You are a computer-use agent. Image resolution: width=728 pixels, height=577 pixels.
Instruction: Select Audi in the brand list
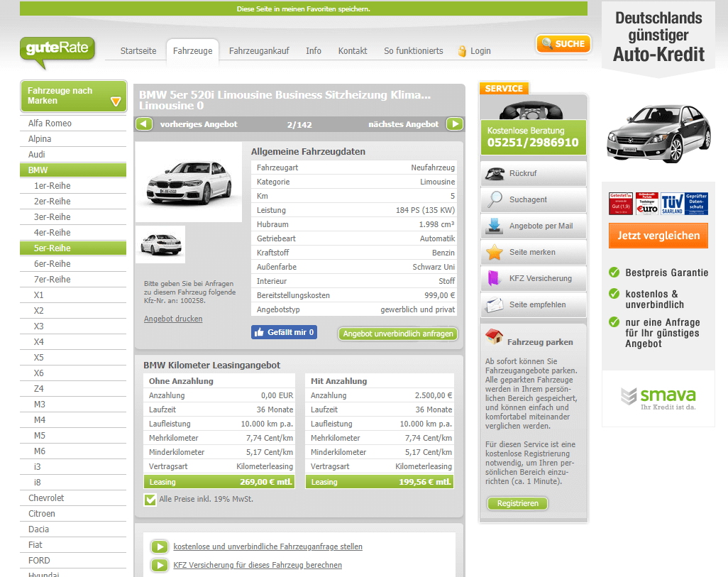click(73, 155)
